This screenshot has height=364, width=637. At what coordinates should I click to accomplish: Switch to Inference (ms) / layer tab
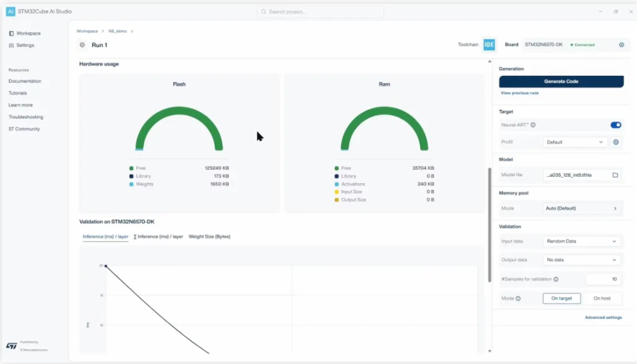106,237
